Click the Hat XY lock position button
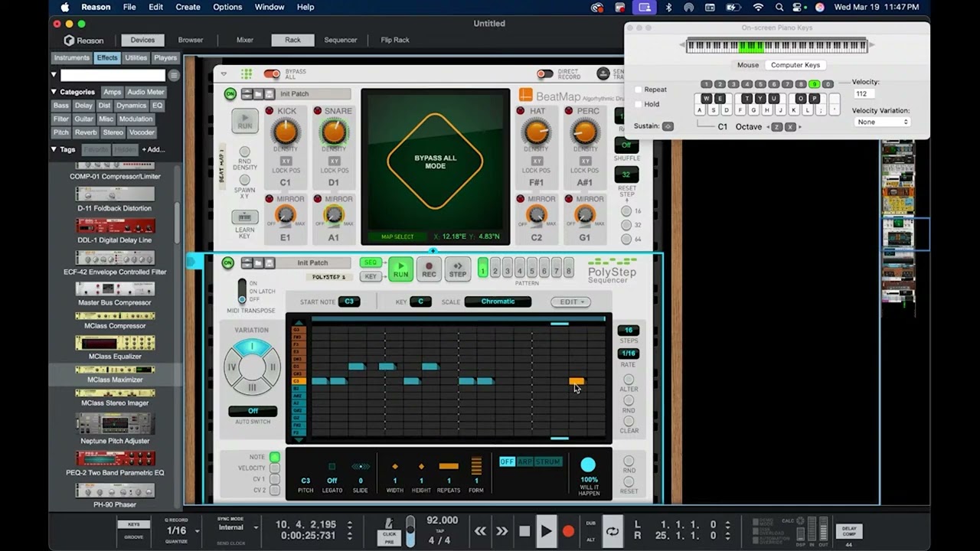The height and width of the screenshot is (551, 980). (x=537, y=161)
